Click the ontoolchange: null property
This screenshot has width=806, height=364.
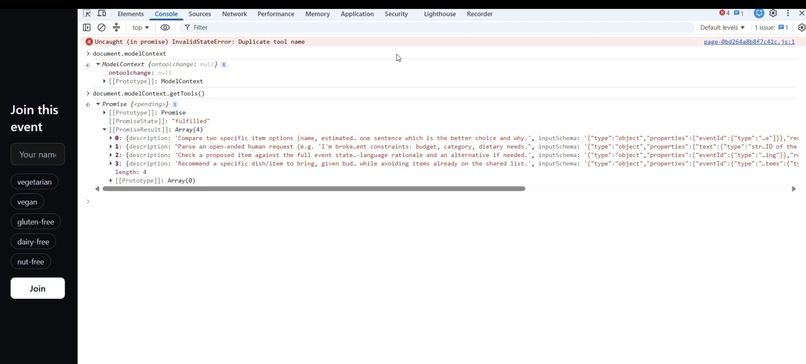[140, 73]
